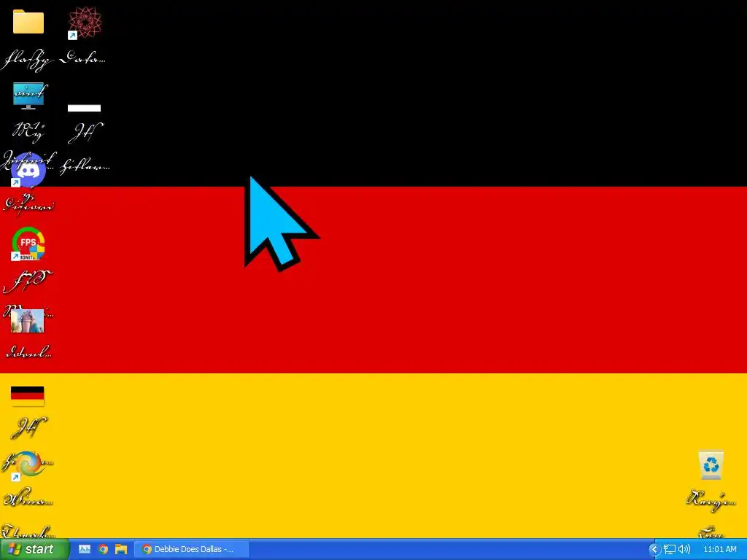Launch Chrome from the quick launch bar

tap(103, 549)
